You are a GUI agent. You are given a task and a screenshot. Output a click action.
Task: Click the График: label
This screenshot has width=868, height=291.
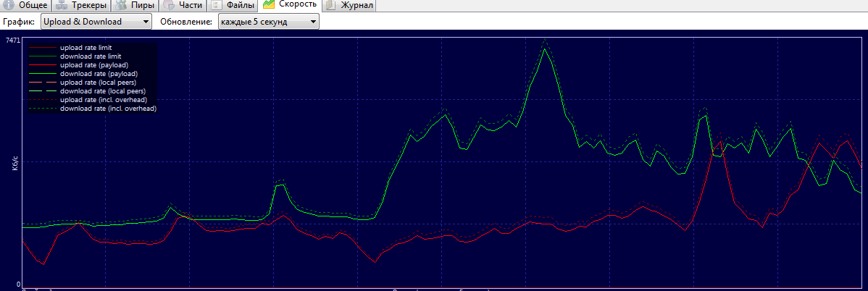[x=19, y=22]
